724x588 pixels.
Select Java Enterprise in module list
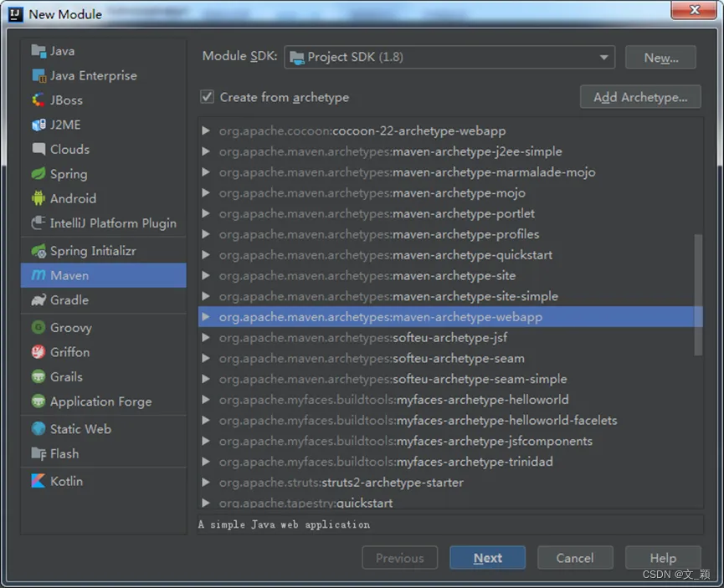(x=104, y=75)
